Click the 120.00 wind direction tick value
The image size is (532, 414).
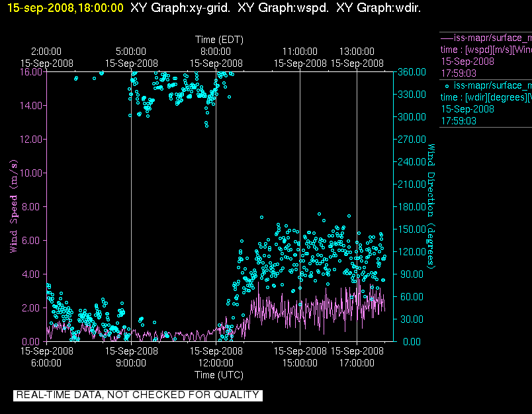coord(412,251)
